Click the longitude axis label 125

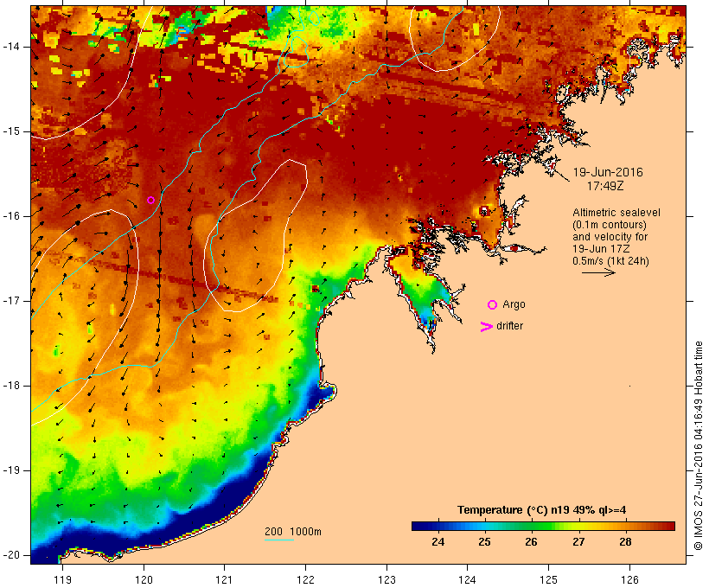548,580
